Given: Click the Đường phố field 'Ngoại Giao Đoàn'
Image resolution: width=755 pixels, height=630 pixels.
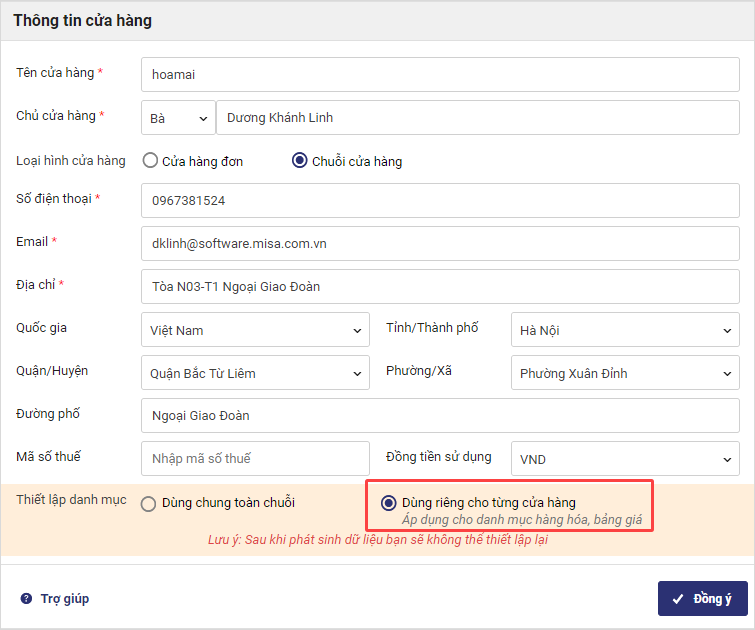Looking at the screenshot, I should [x=440, y=416].
